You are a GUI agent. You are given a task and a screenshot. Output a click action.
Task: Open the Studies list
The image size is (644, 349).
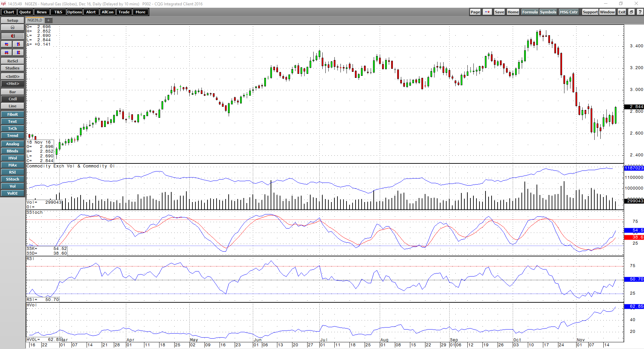tap(12, 68)
